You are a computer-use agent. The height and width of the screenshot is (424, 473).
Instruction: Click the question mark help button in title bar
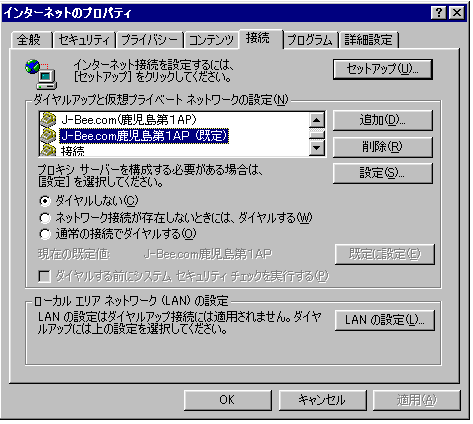[438, 13]
